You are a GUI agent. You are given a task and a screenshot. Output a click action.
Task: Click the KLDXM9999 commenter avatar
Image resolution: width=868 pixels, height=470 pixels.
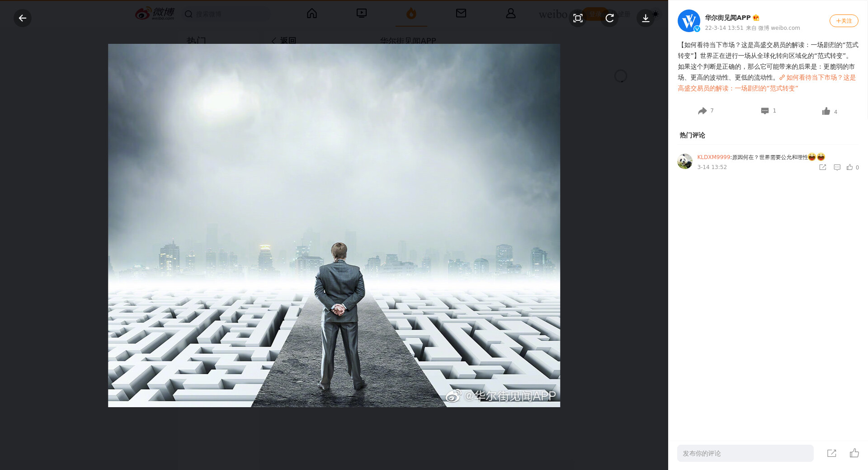[x=685, y=161]
